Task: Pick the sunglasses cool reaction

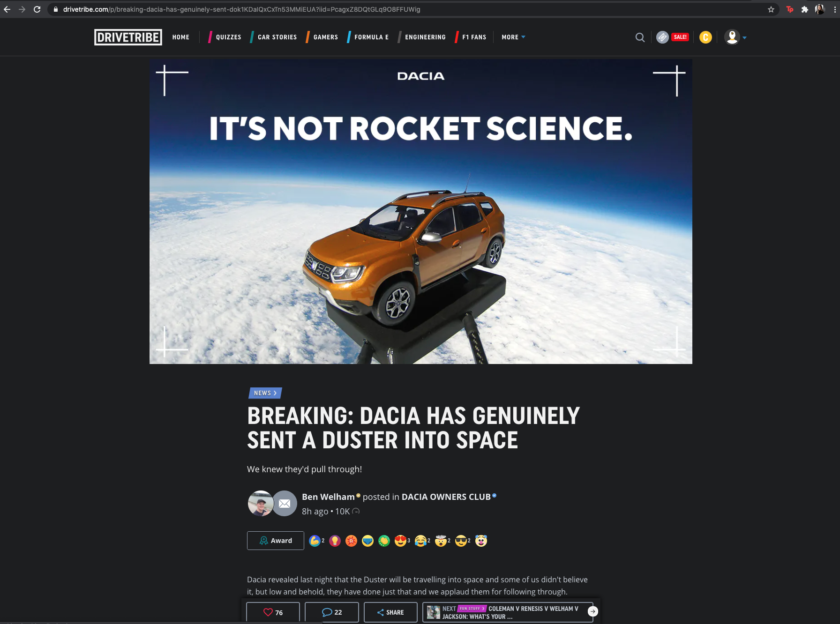Action: [461, 541]
